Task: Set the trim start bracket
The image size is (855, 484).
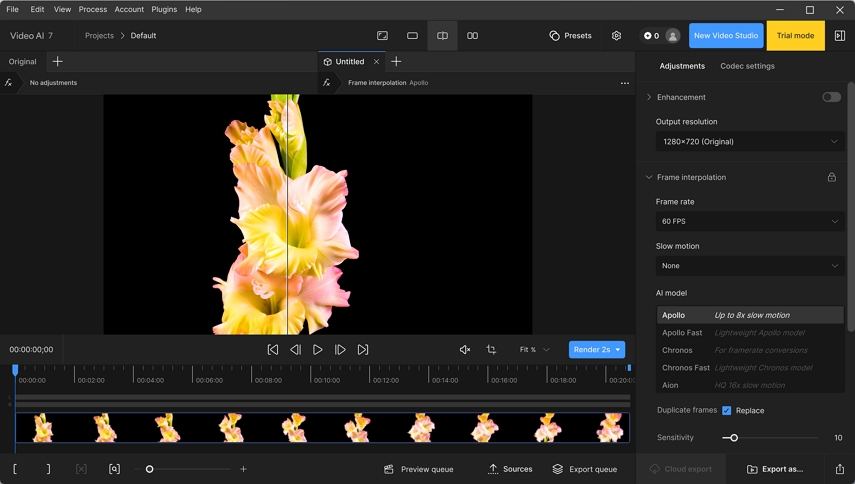Action: click(x=15, y=469)
